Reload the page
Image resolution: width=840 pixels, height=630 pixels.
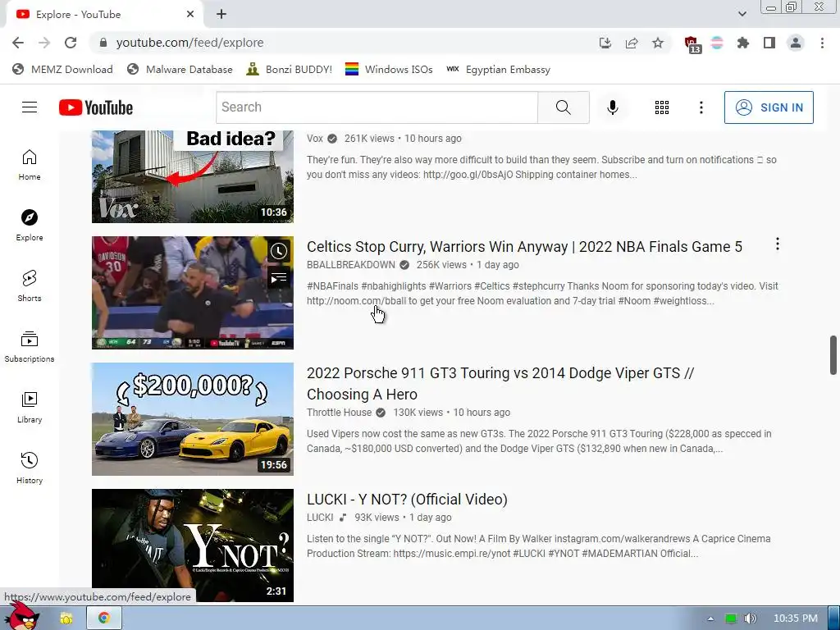71,43
